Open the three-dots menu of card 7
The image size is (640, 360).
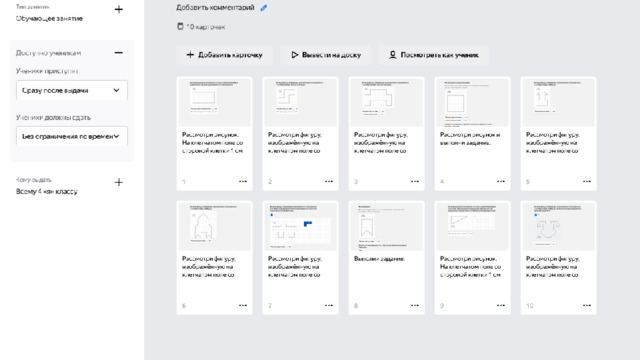point(329,305)
